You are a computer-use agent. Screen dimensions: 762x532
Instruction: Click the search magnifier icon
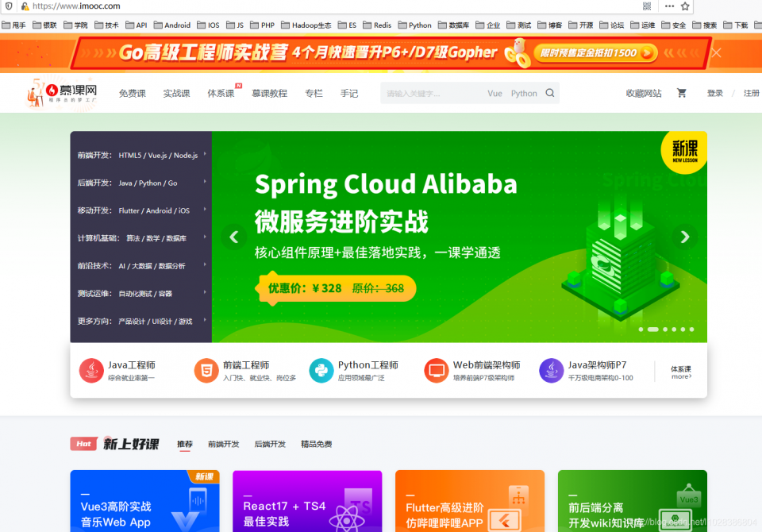pos(550,93)
